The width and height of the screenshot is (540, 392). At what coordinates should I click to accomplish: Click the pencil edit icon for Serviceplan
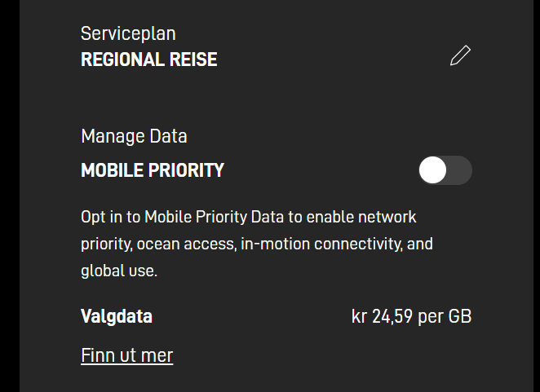click(460, 55)
